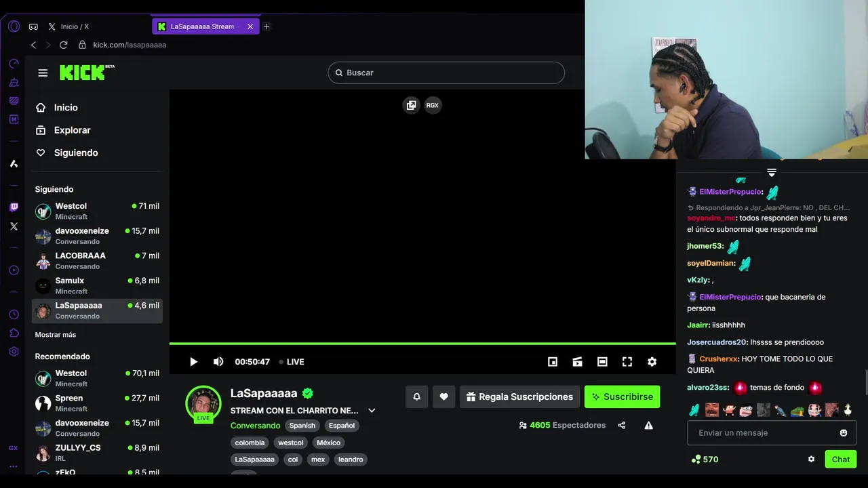This screenshot has width=868, height=488.
Task: Send message with the Chat button
Action: (841, 459)
